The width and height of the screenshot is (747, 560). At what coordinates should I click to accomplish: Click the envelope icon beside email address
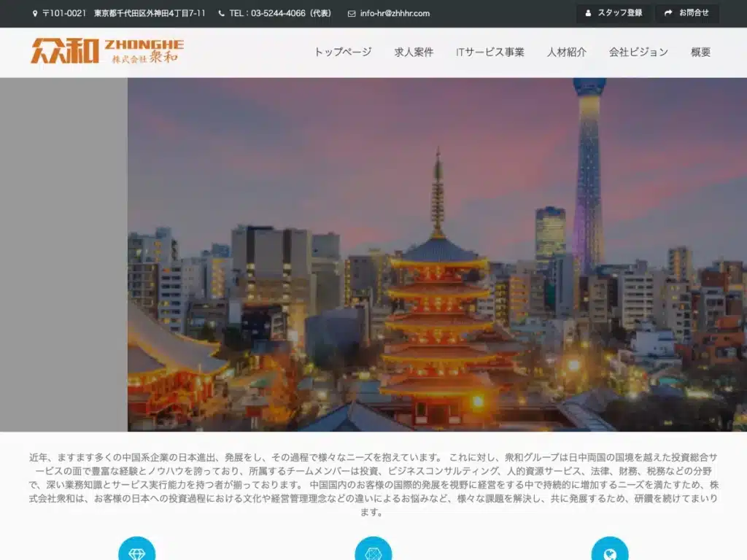pyautogui.click(x=352, y=14)
